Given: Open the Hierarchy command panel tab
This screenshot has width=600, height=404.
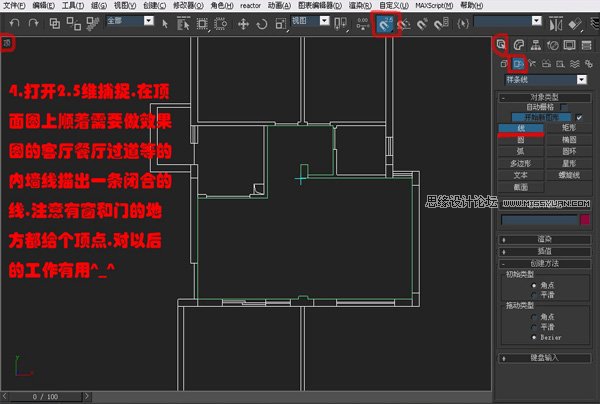Looking at the screenshot, I should tap(536, 45).
